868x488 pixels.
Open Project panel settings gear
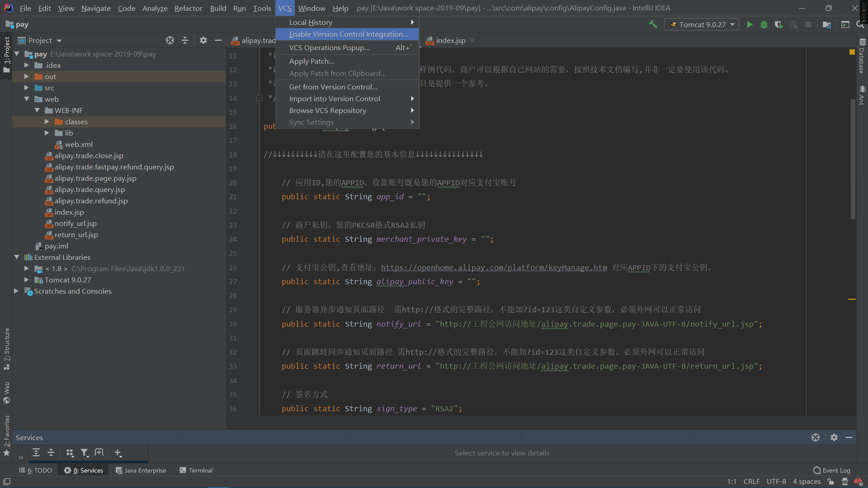[x=203, y=40]
